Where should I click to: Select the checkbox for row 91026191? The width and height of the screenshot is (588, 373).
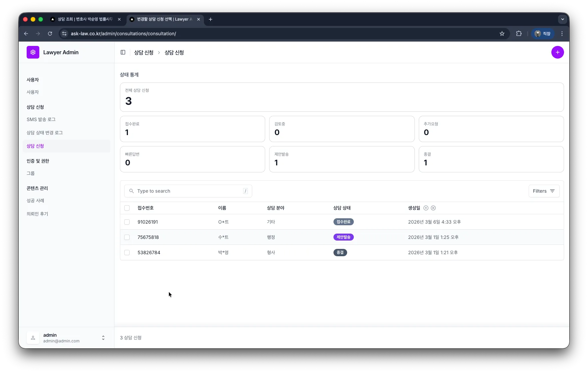click(x=127, y=222)
